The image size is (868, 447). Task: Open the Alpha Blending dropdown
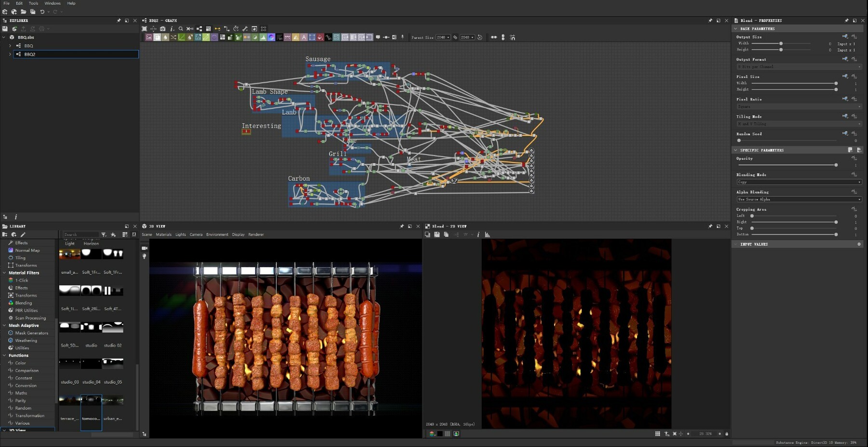[799, 199]
